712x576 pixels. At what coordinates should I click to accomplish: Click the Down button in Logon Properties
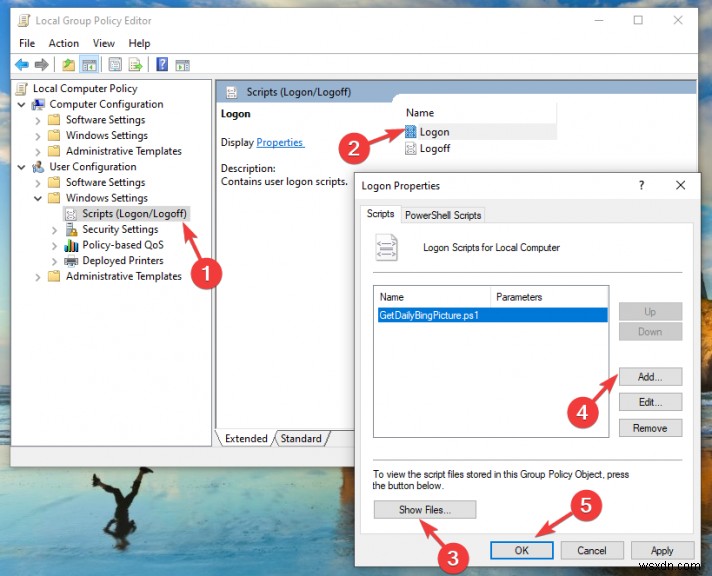click(x=650, y=332)
